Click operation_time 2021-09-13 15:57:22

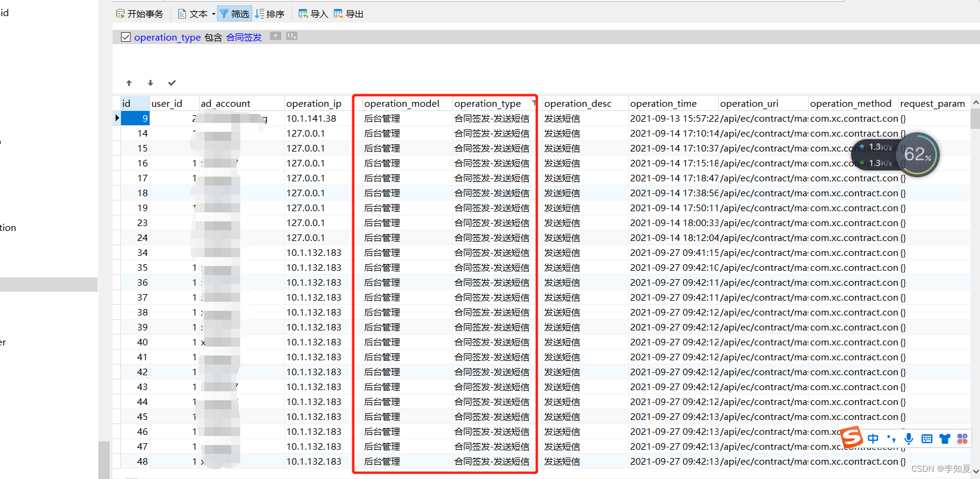pos(674,118)
